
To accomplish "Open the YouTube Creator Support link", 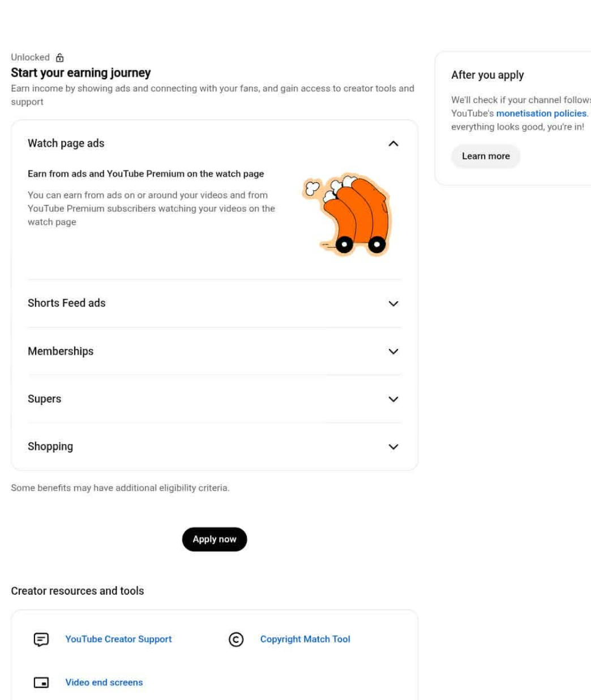I will pos(118,639).
